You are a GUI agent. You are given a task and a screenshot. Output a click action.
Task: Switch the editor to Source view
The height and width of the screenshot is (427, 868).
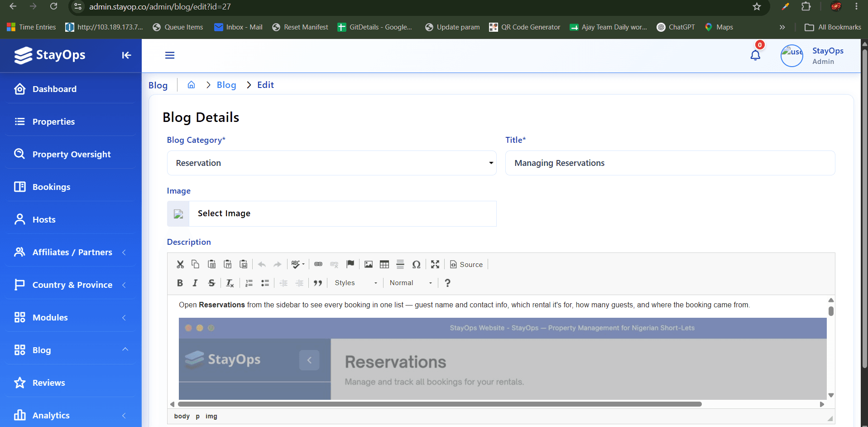pyautogui.click(x=466, y=264)
